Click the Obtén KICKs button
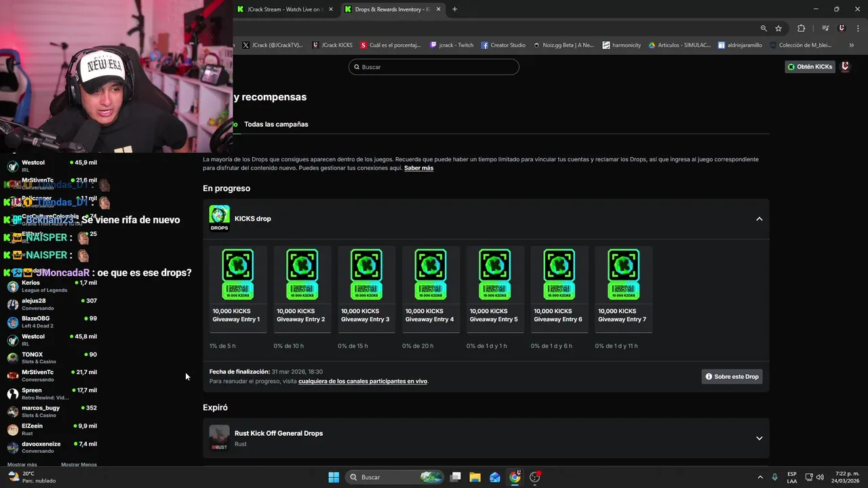This screenshot has height=488, width=868. [810, 66]
